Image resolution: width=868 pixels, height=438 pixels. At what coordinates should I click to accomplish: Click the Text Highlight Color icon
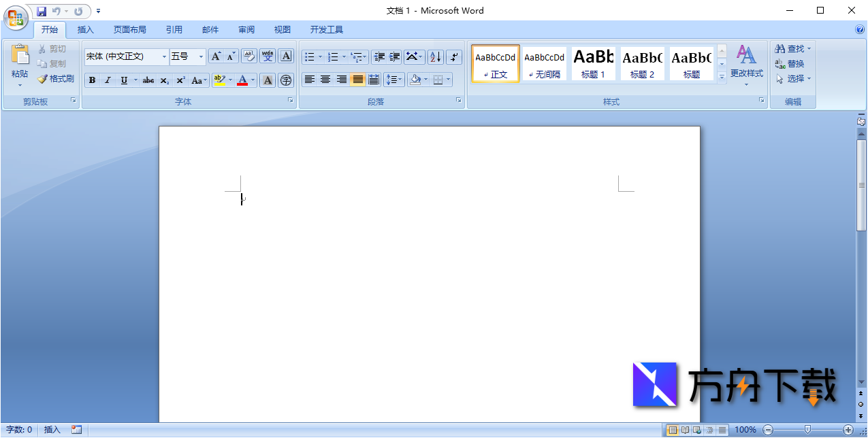218,80
